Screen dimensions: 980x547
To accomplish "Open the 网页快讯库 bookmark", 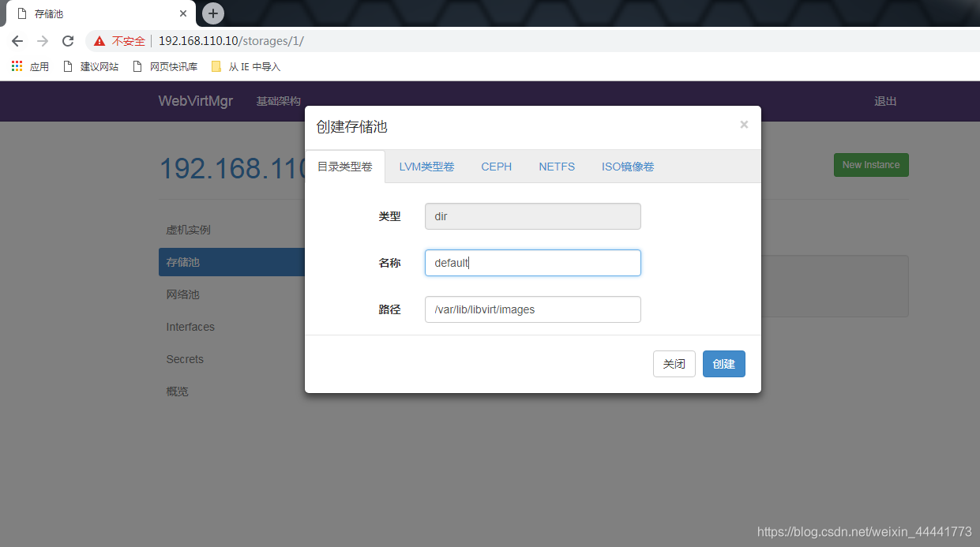I will tap(165, 66).
